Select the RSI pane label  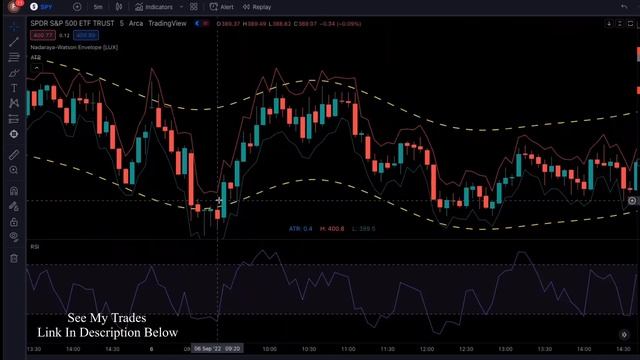[35, 247]
